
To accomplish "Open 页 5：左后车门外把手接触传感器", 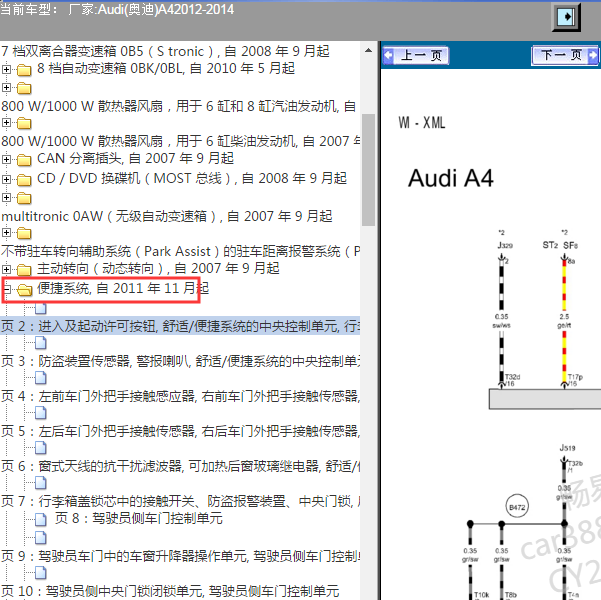I will (180, 431).
